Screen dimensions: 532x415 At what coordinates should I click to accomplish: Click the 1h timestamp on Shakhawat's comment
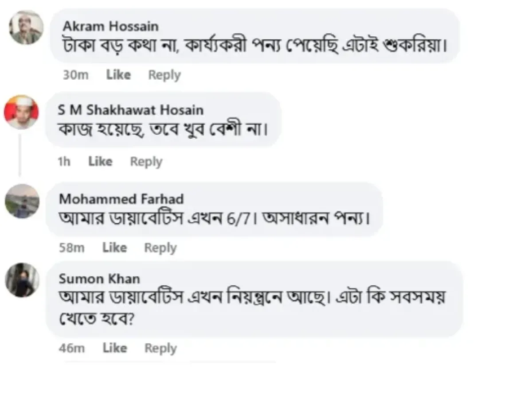(x=64, y=162)
